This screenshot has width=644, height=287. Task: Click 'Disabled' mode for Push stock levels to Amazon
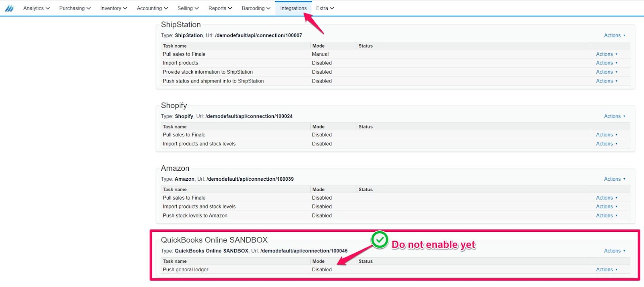(x=322, y=216)
